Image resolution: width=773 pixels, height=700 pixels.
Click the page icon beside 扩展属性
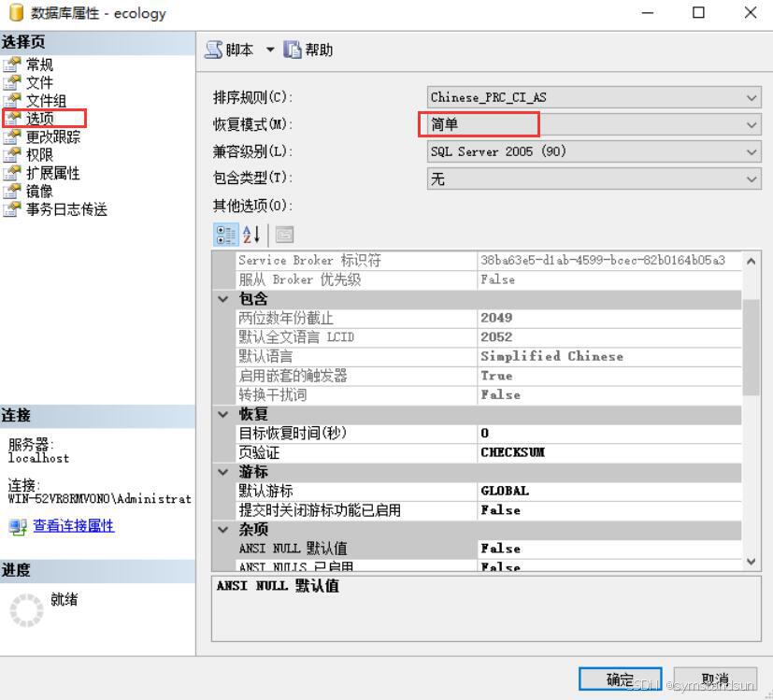(12, 173)
